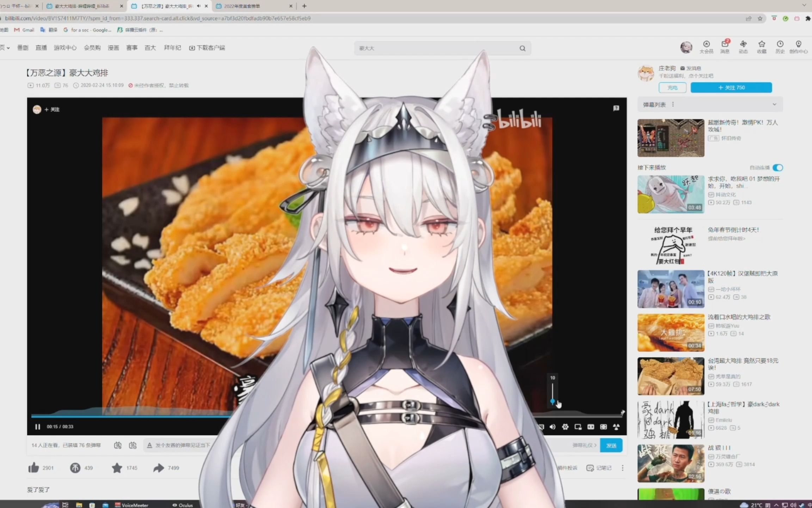Click the player feedback icon at top-right

click(616, 108)
